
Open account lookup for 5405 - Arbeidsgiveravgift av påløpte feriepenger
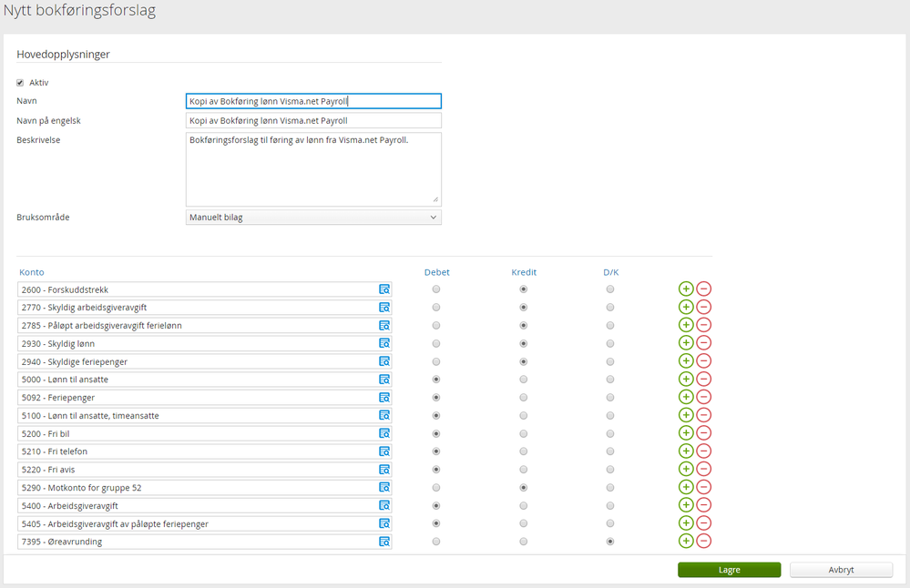coord(384,523)
